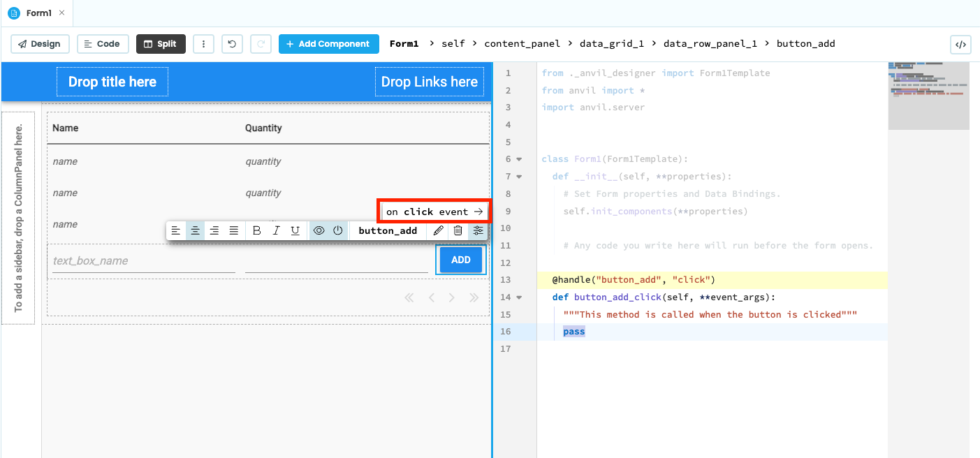This screenshot has width=980, height=458.
Task: Toggle visibility eye for button_add
Action: [x=319, y=230]
